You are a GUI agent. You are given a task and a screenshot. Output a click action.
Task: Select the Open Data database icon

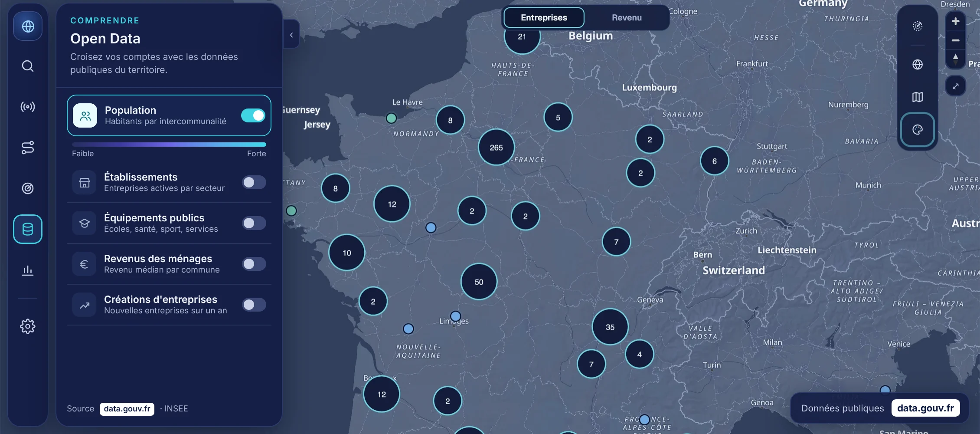click(28, 229)
